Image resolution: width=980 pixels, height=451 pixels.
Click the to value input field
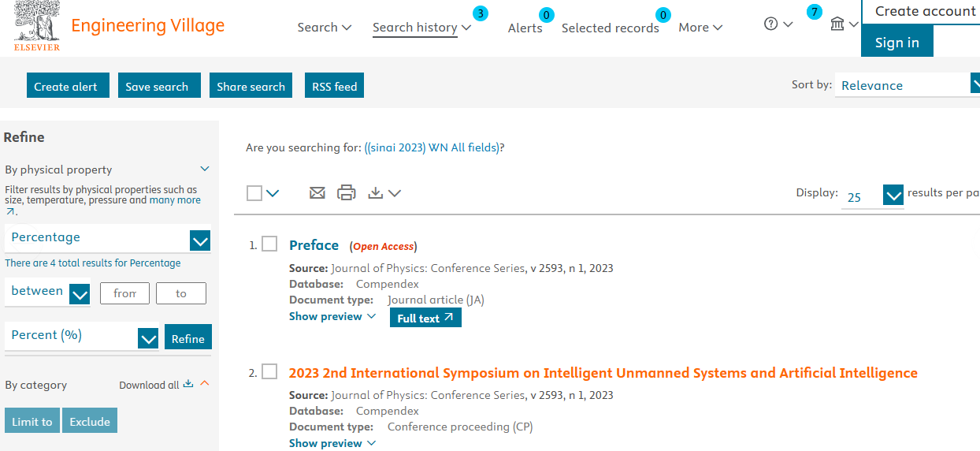(x=181, y=293)
